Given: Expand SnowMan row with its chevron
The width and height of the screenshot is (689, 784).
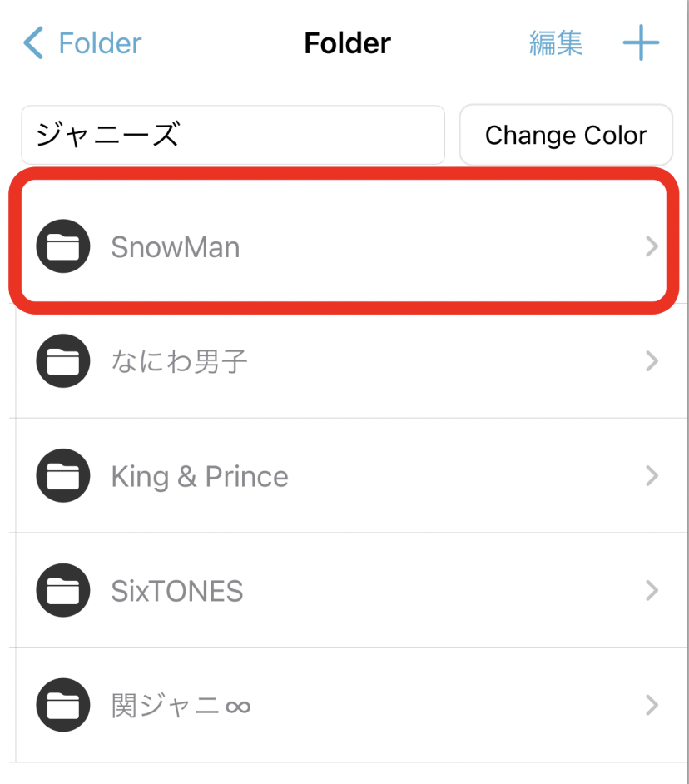Looking at the screenshot, I should point(652,246).
